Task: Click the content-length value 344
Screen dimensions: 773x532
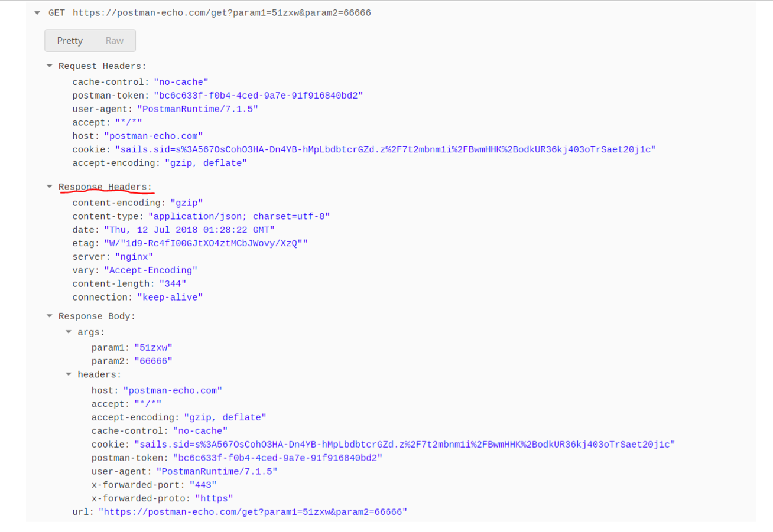Action: [168, 284]
